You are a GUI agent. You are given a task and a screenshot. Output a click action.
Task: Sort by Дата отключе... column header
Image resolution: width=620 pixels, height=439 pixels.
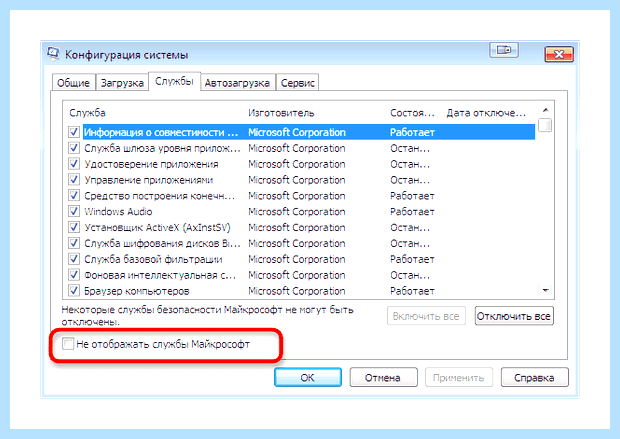pyautogui.click(x=486, y=113)
